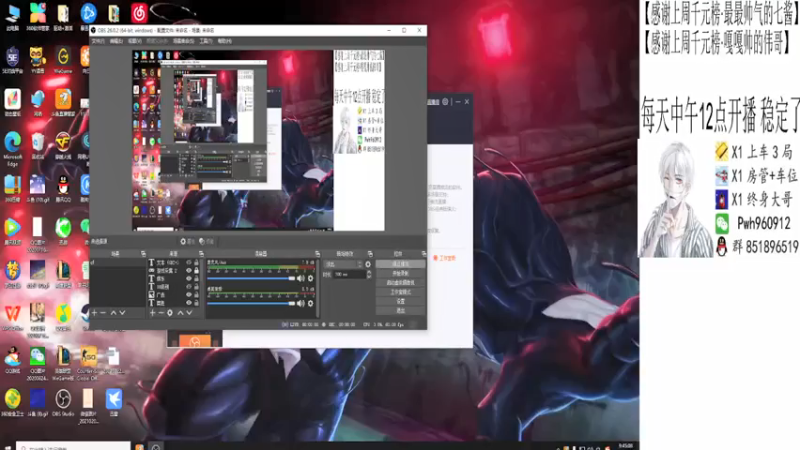Pop out the Scenes dock panel
The height and width of the screenshot is (450, 800).
point(143,254)
